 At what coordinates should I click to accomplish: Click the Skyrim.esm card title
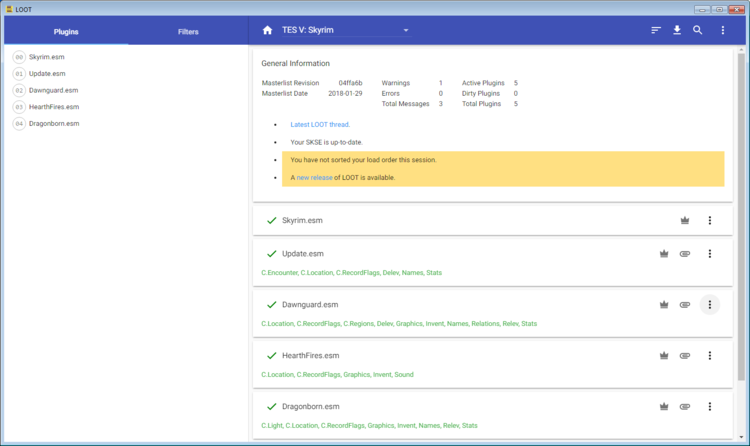[302, 220]
